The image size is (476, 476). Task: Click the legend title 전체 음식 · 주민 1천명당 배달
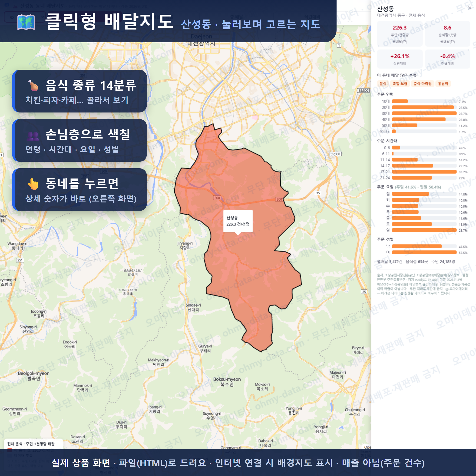pyautogui.click(x=31, y=444)
